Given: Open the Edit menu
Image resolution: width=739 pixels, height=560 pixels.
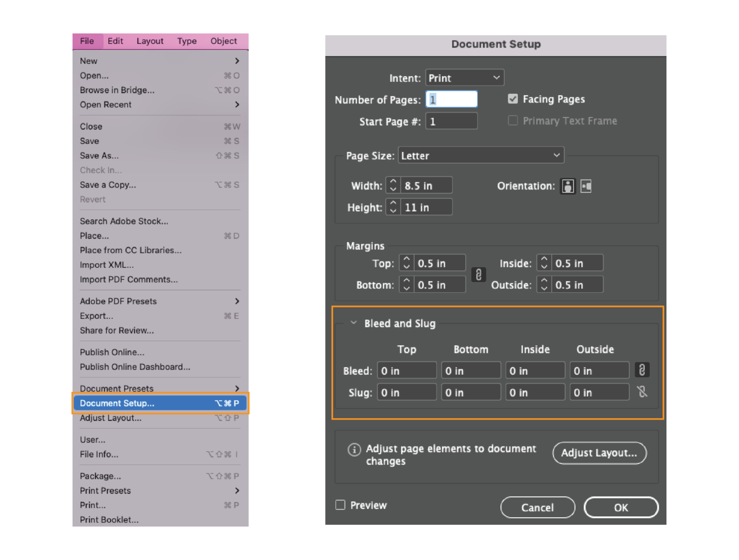Looking at the screenshot, I should (115, 41).
